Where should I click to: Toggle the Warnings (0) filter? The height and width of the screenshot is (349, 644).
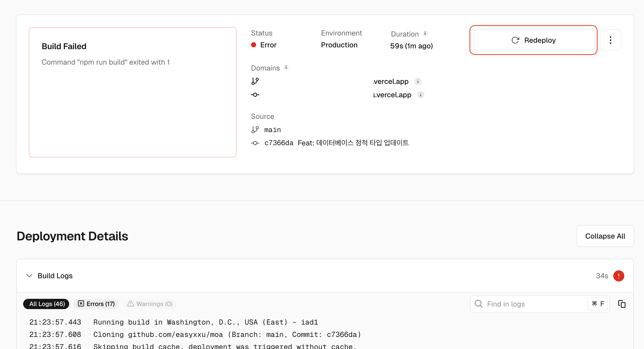click(x=150, y=304)
